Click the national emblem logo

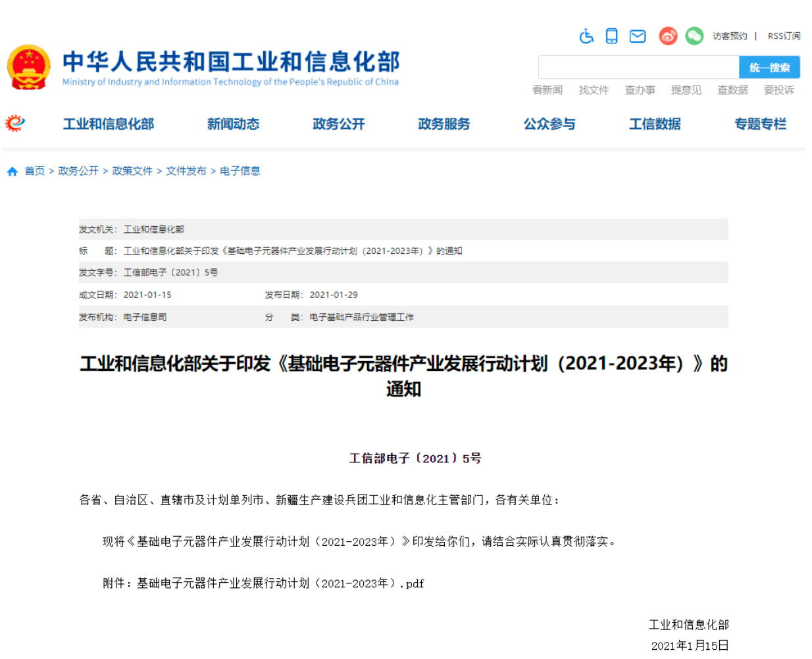coord(28,67)
